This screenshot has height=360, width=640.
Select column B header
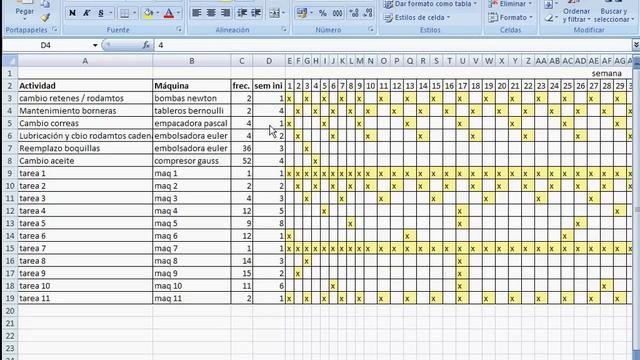(x=191, y=61)
